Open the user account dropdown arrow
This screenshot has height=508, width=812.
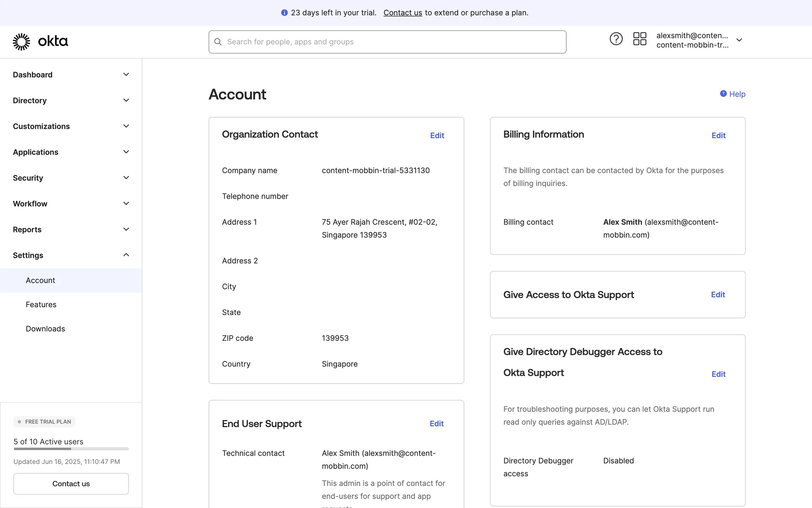point(739,40)
